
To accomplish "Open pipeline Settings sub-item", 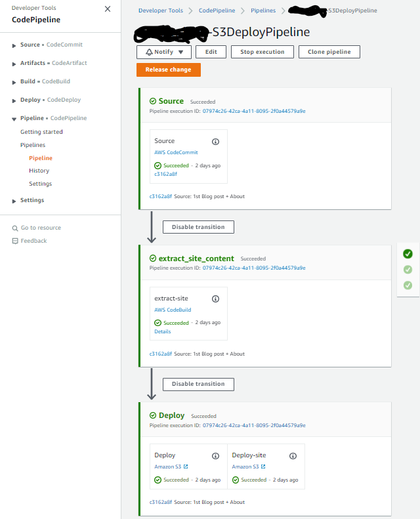I will pos(41,184).
